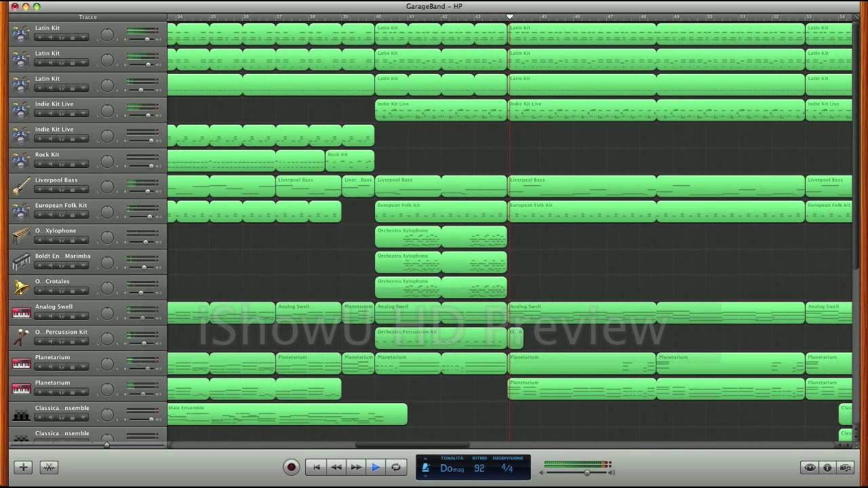Click the Liverpool Bass pan knob

(x=107, y=187)
